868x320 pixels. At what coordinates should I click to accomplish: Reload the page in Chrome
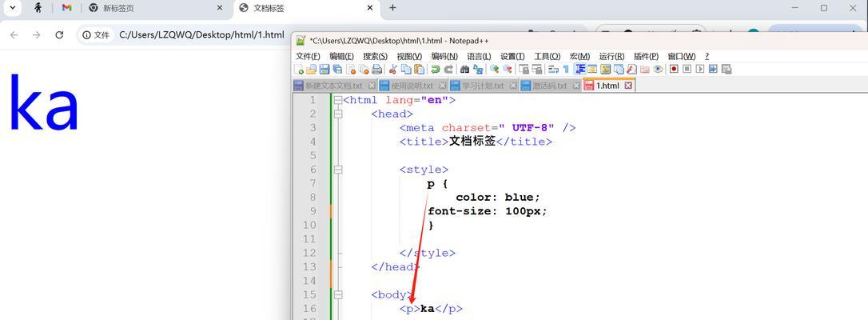59,35
